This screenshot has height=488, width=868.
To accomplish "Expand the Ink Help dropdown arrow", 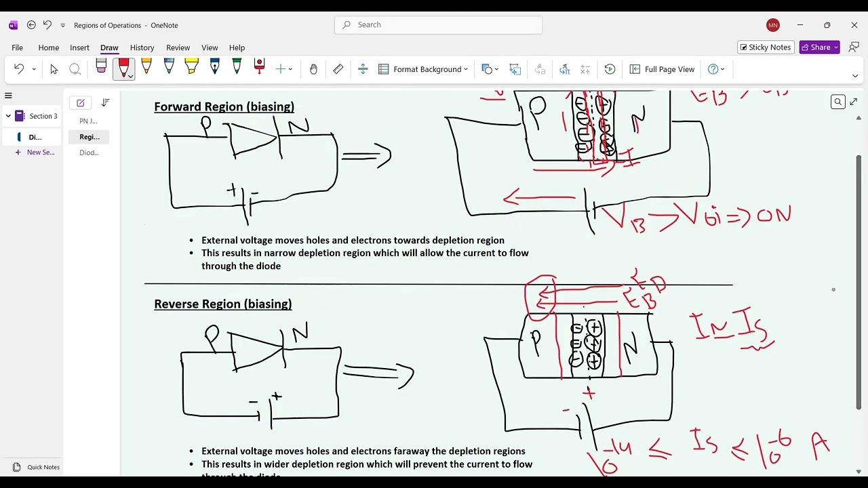I will click(x=723, y=69).
